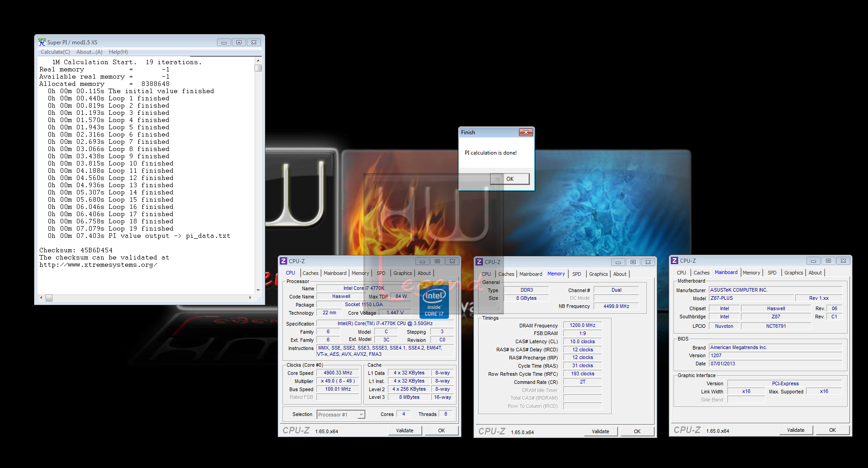
Task: Click Super PI horizontal scroll right arrow
Action: coord(250,298)
